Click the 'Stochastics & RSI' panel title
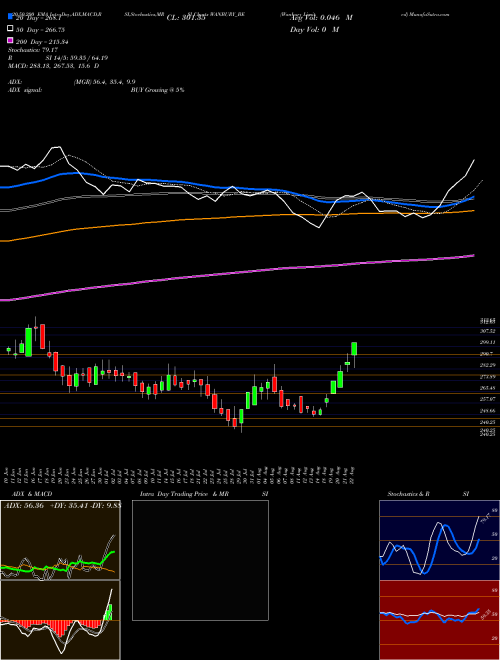This screenshot has width=500, height=660. click(x=428, y=494)
